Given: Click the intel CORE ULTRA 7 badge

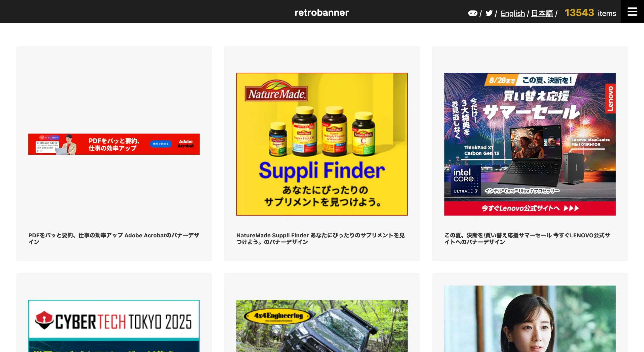Looking at the screenshot, I should 465,180.
